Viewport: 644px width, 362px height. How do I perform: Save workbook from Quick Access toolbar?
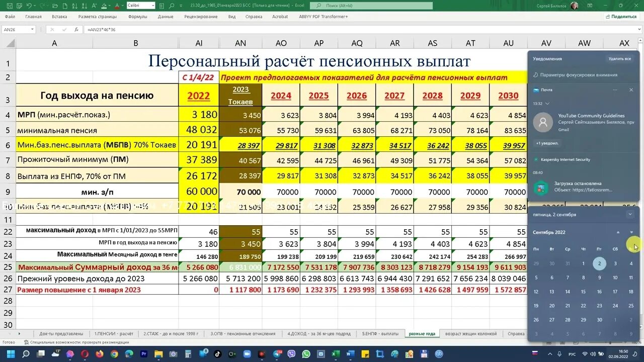(x=10, y=6)
